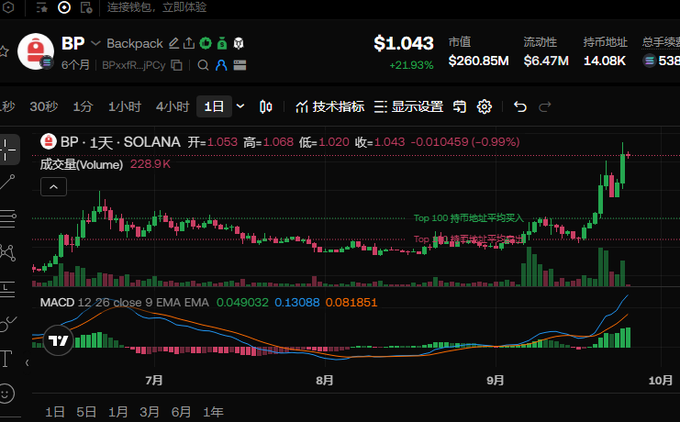
Task: Select the 1分 timeframe
Action: pos(82,106)
